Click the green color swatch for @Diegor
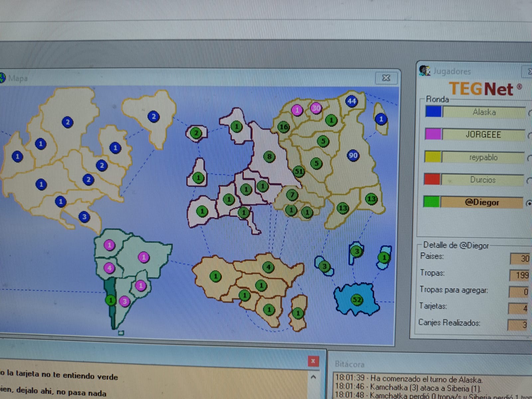The width and height of the screenshot is (532, 399). [x=432, y=201]
